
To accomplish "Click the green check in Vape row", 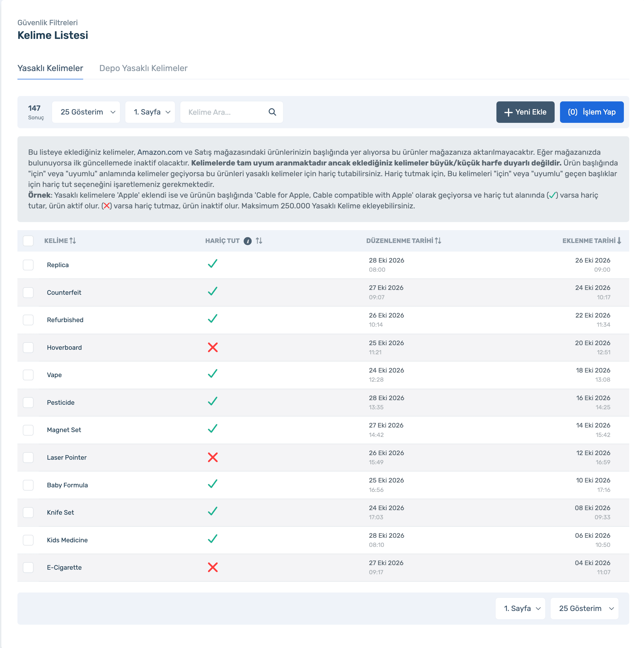I will [x=213, y=374].
